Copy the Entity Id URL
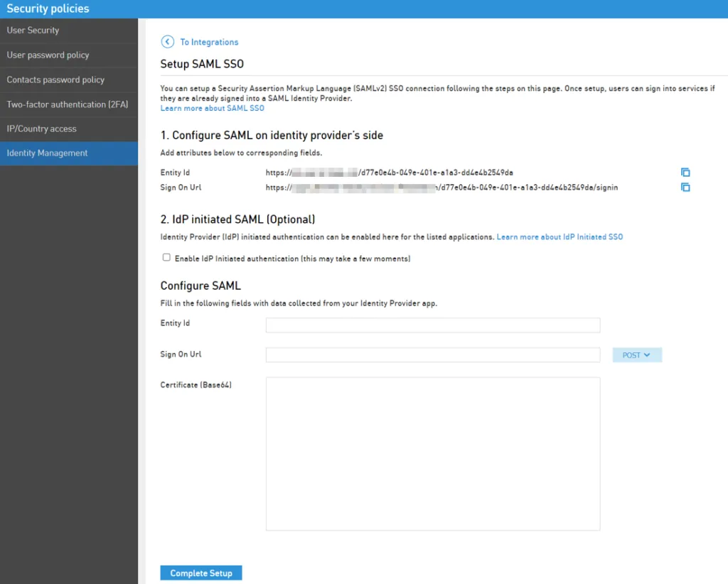 (x=685, y=173)
